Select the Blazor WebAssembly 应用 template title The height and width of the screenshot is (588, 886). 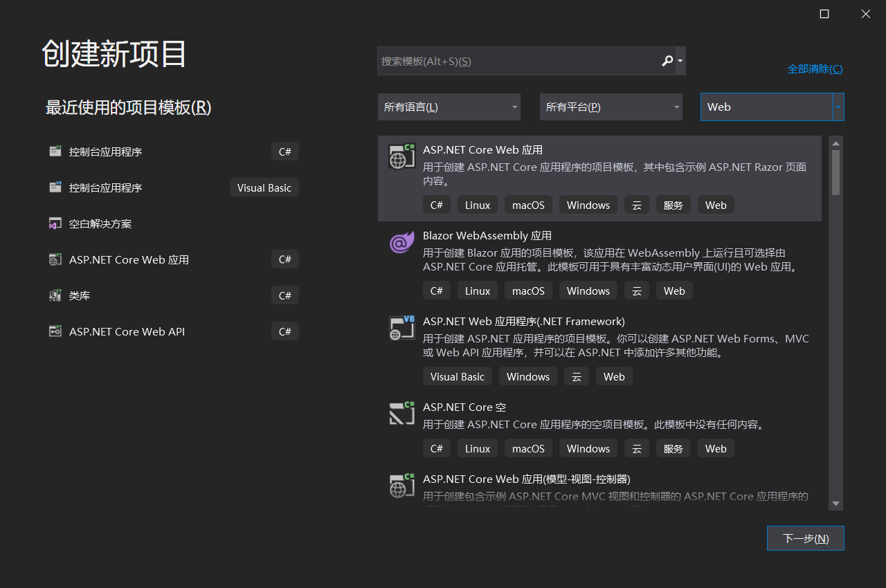[x=487, y=236]
